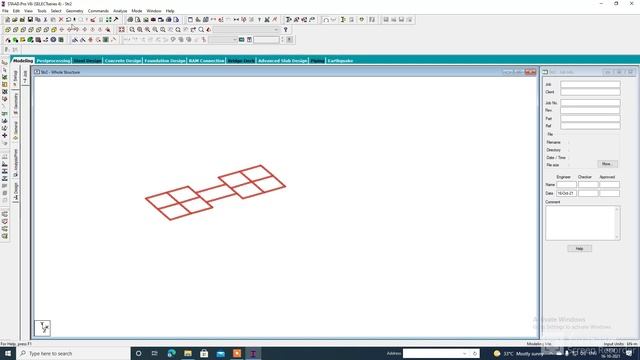The width and height of the screenshot is (640, 360).
Task: Click the More button in Job Info
Action: [607, 164]
